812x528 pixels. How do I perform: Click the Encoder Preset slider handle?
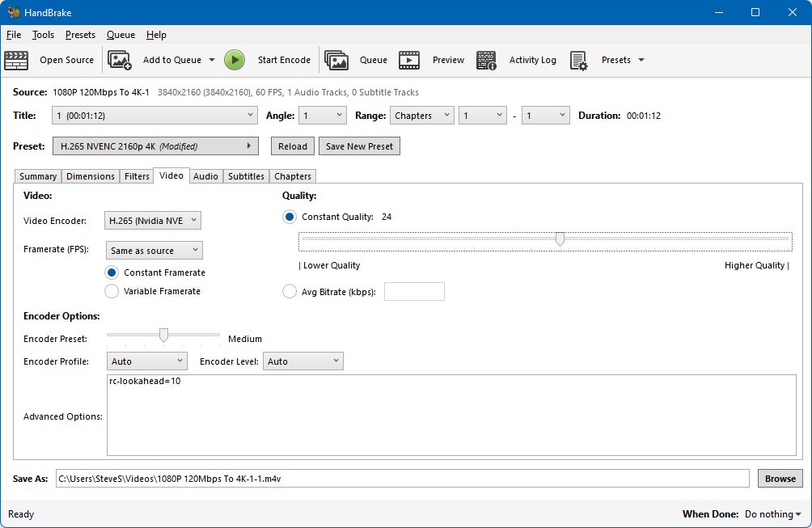[x=163, y=336]
